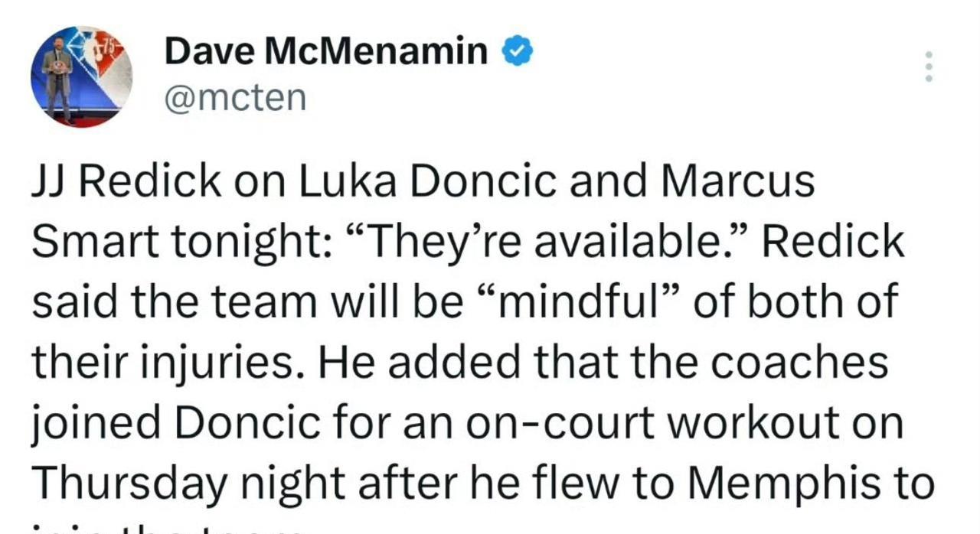Click the blue verified checkmark badge
This screenshot has width=980, height=534.
coord(518,52)
